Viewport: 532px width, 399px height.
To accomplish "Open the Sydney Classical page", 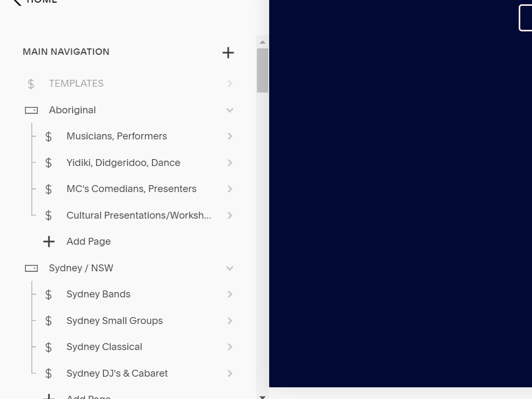I will 104,347.
